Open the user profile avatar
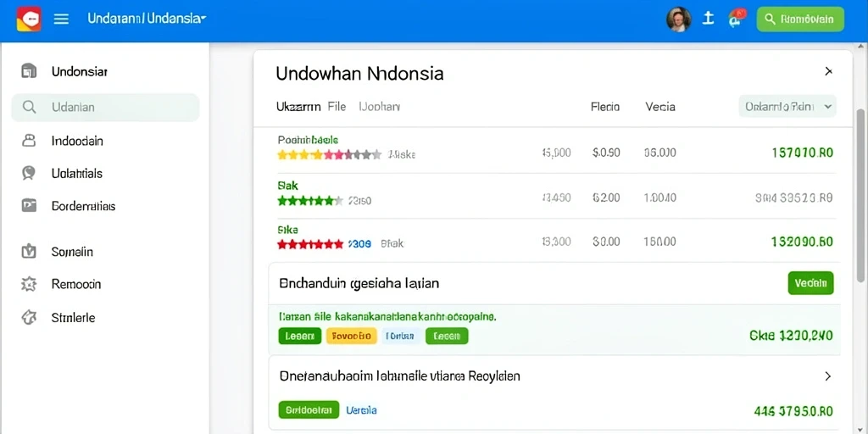The width and height of the screenshot is (868, 434). [x=679, y=19]
